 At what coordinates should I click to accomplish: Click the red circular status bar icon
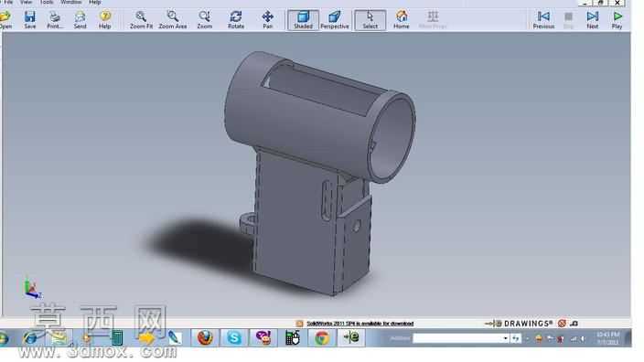562,324
